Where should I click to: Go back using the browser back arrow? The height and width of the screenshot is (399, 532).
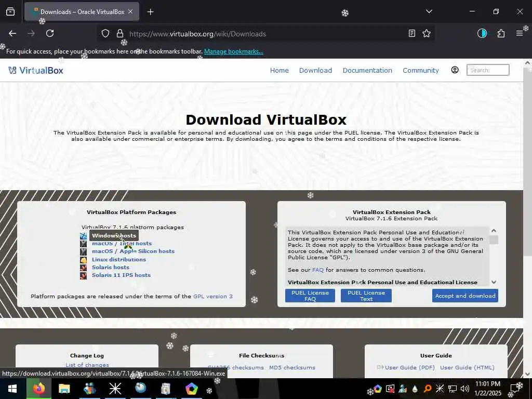12,33
